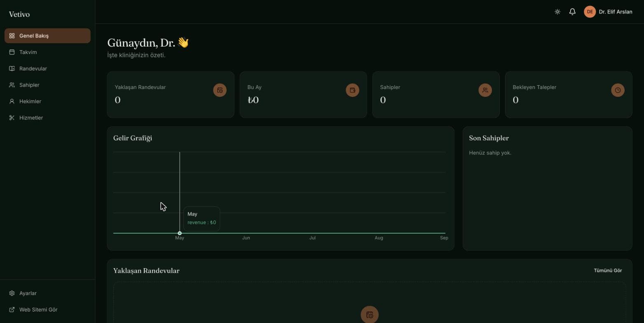The image size is (644, 323).
Task: Click the Bekleyen Talepler clock icon
Action: 618,90
